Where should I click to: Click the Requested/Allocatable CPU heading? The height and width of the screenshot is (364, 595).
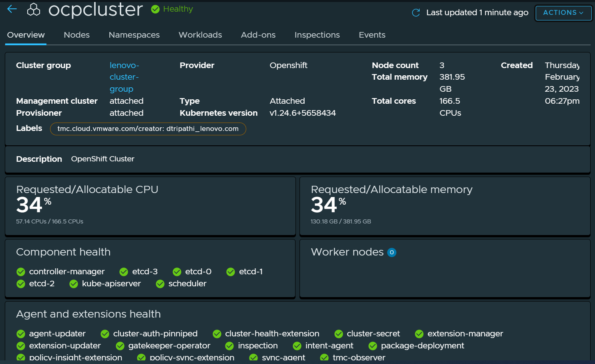pyautogui.click(x=87, y=189)
